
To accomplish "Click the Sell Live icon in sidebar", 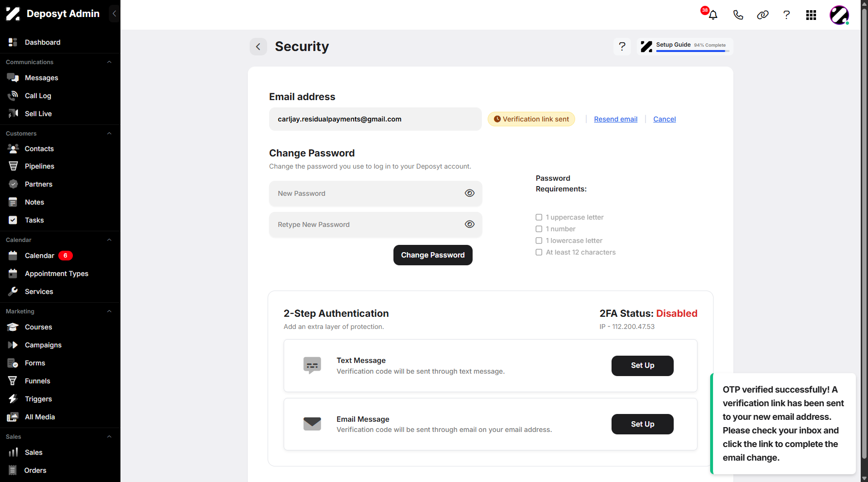I will tap(13, 114).
